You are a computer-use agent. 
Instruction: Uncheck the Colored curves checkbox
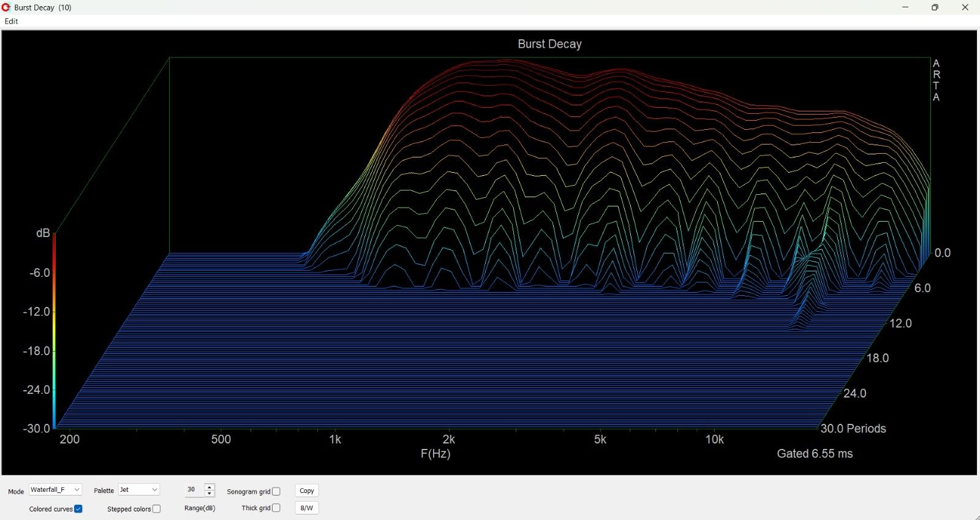click(78, 509)
